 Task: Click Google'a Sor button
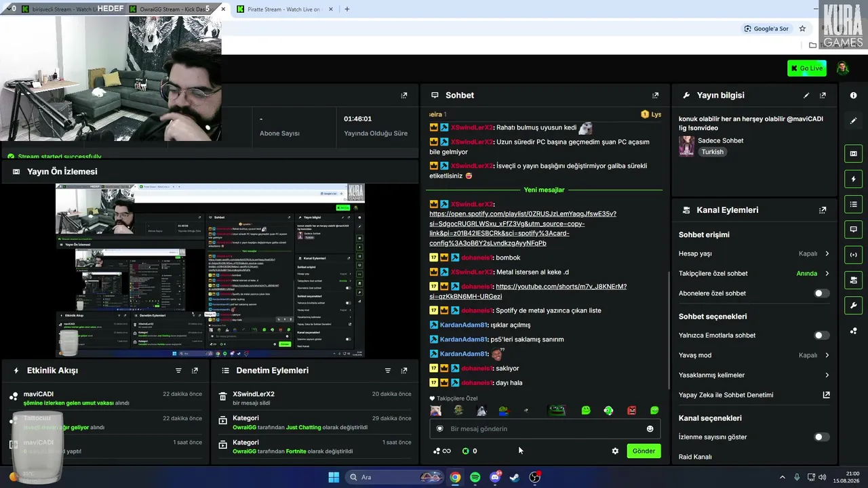point(766,28)
